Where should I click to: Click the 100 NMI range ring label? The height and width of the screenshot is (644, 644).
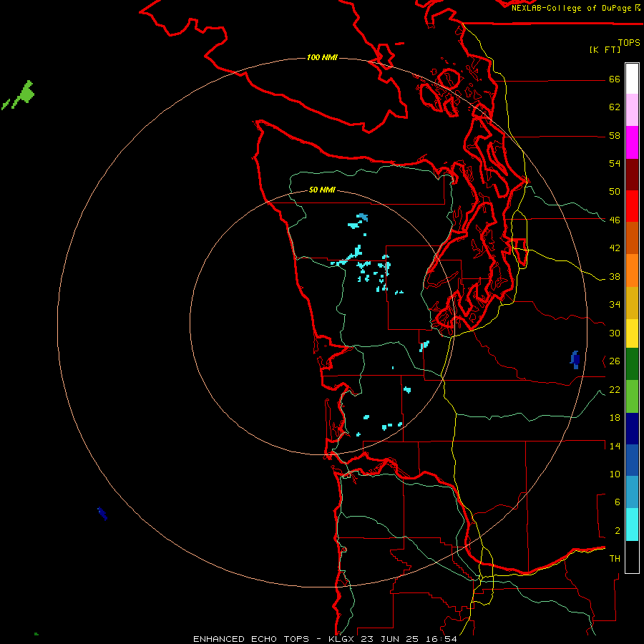click(322, 57)
